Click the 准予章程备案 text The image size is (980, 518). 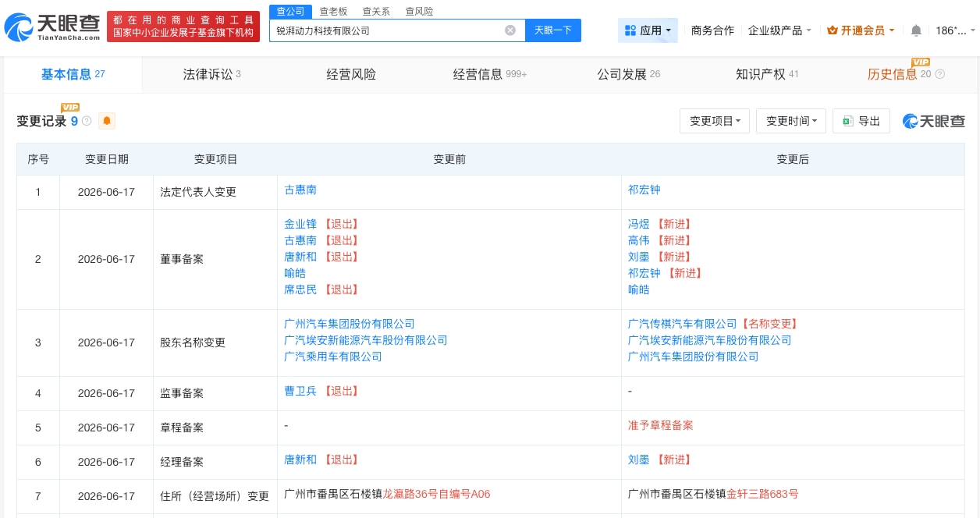(660, 425)
